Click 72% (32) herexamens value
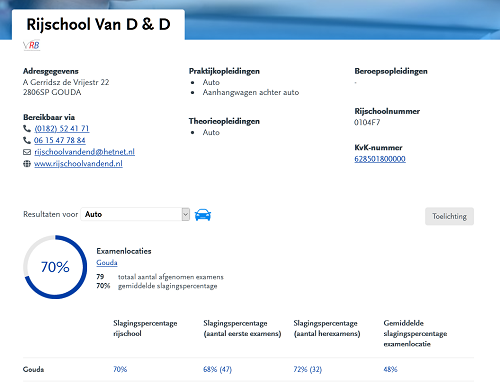The image size is (500, 386). pos(308,369)
